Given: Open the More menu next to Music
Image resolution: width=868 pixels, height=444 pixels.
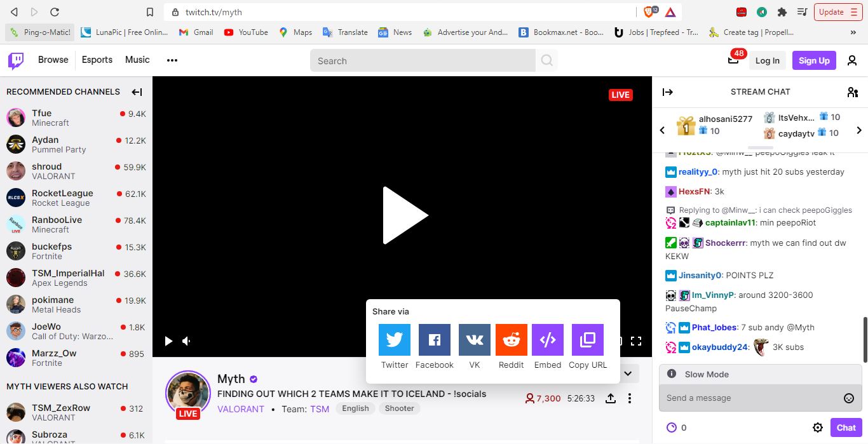Looking at the screenshot, I should click(172, 60).
